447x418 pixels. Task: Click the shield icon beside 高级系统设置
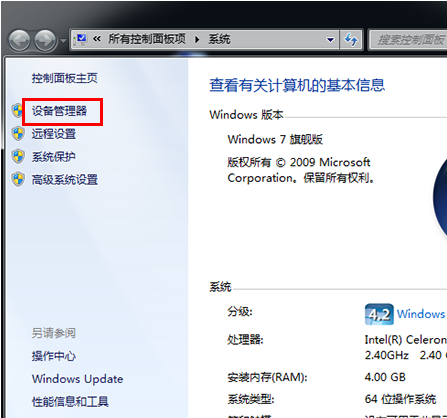18,179
